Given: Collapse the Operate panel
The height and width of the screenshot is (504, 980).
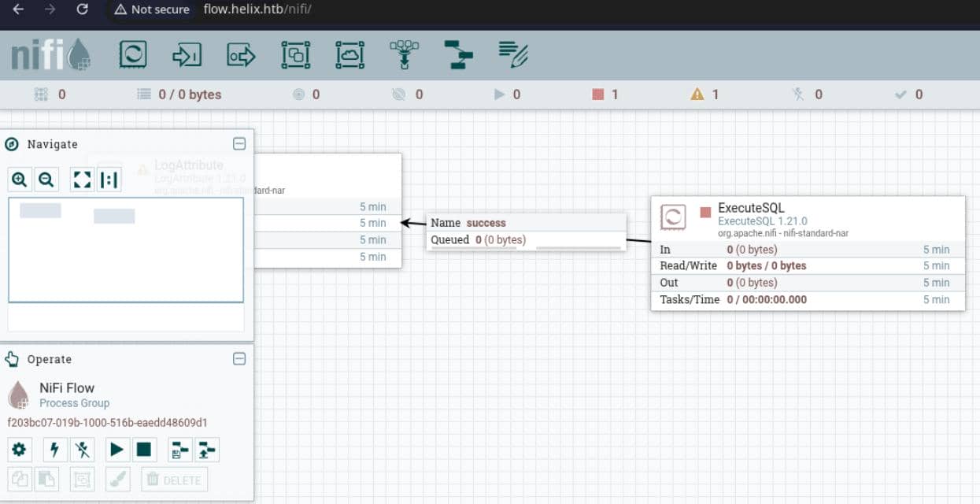Looking at the screenshot, I should (239, 359).
